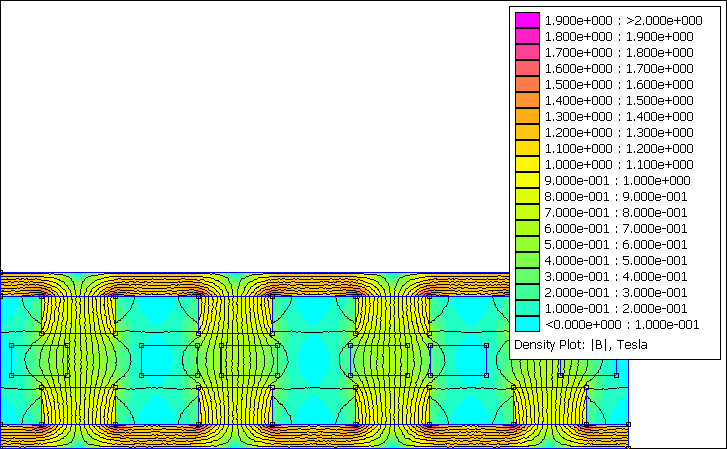Click the orange swatch for 1.500e+000 : 1.600e+000

(x=527, y=84)
